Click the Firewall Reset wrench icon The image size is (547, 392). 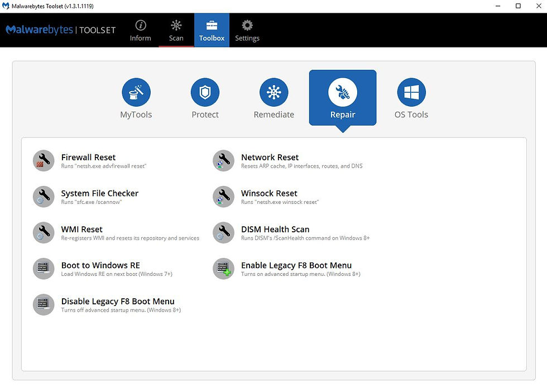click(44, 161)
